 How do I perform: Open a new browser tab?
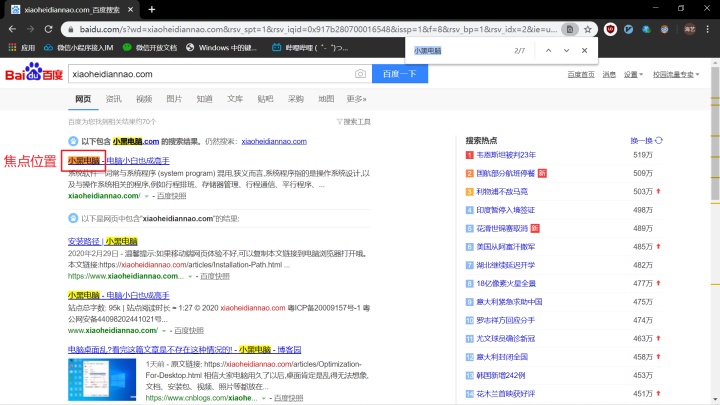click(x=152, y=9)
